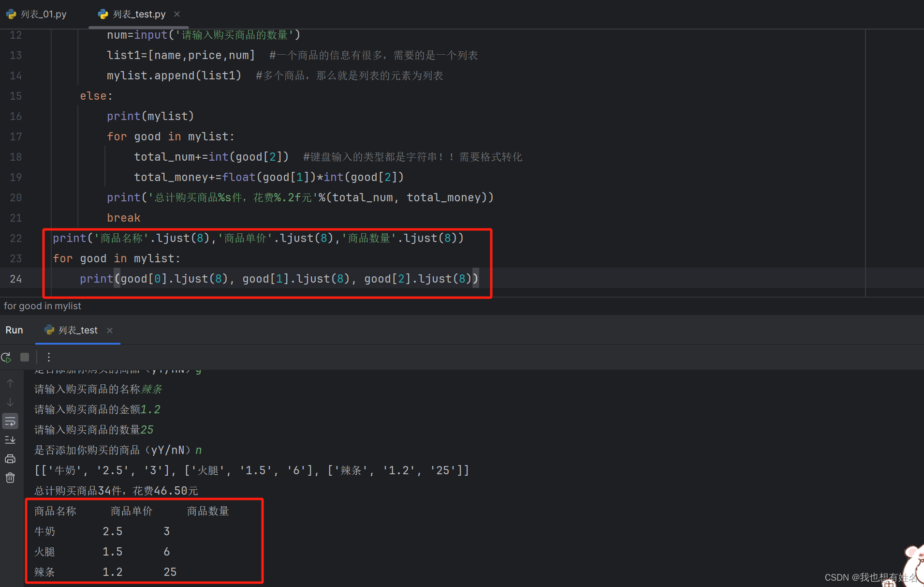The height and width of the screenshot is (587, 924).
Task: Click the Run panel label
Action: point(14,330)
